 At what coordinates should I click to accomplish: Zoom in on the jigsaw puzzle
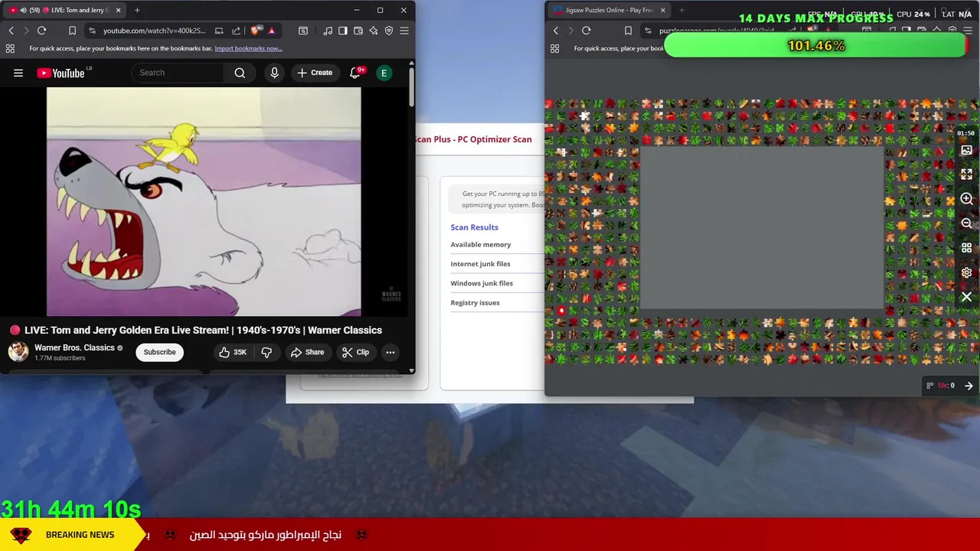pyautogui.click(x=966, y=199)
